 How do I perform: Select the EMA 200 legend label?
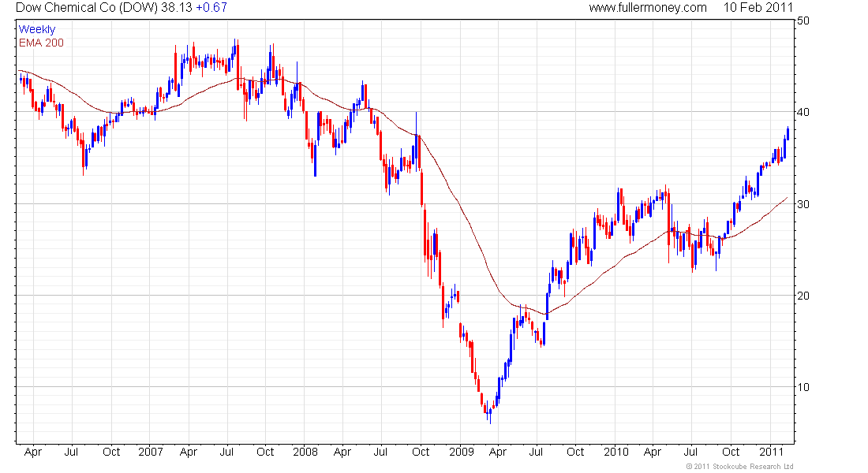tap(42, 43)
